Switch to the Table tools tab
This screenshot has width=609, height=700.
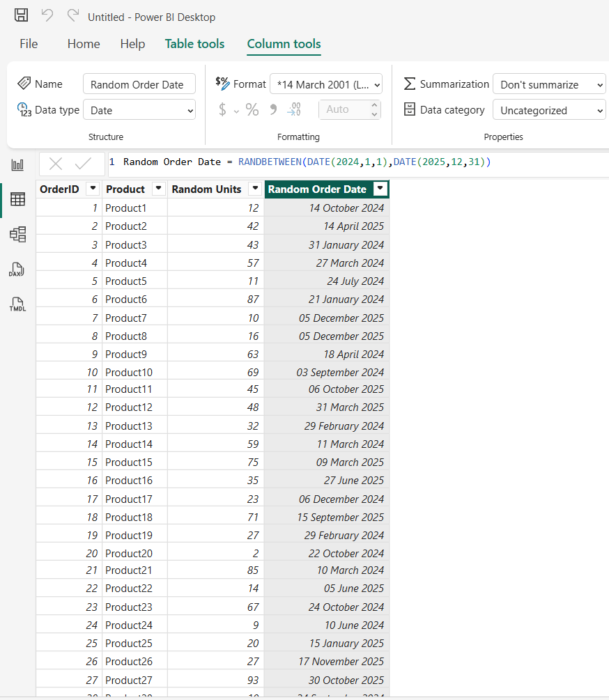(194, 44)
